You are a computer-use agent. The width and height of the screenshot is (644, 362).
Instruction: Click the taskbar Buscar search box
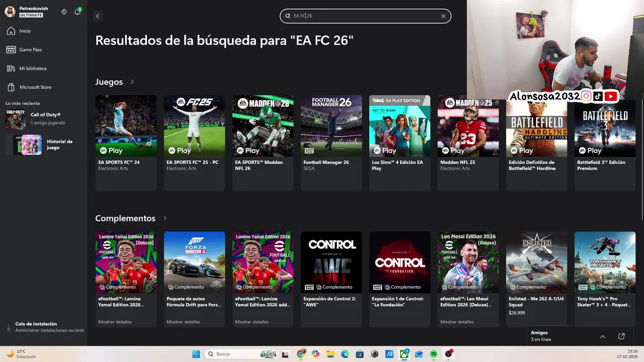pyautogui.click(x=241, y=354)
